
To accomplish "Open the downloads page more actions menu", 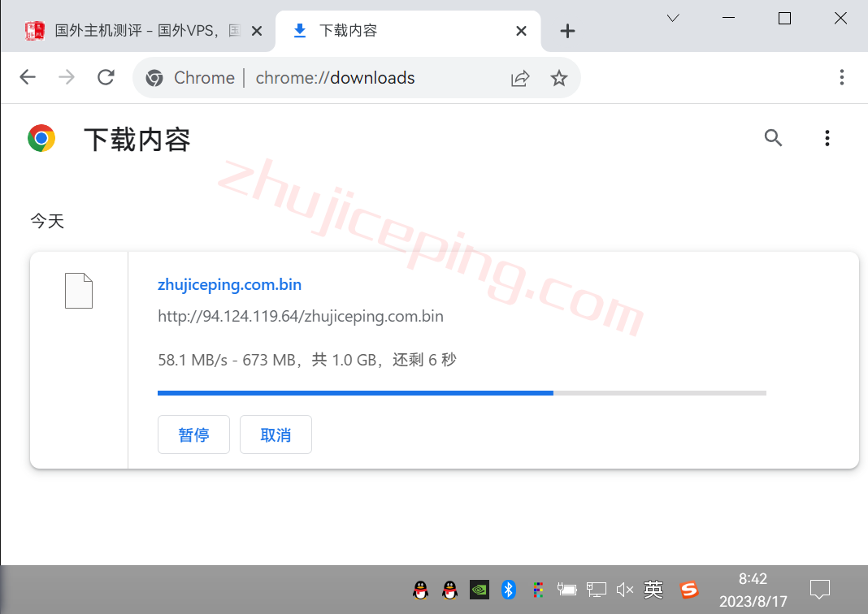I will [827, 138].
